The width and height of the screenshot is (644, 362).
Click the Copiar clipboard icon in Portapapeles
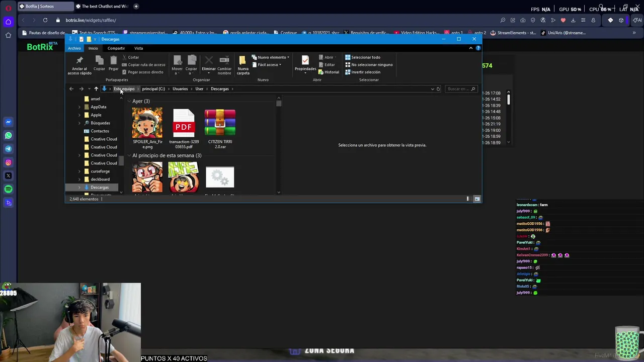[x=99, y=61]
